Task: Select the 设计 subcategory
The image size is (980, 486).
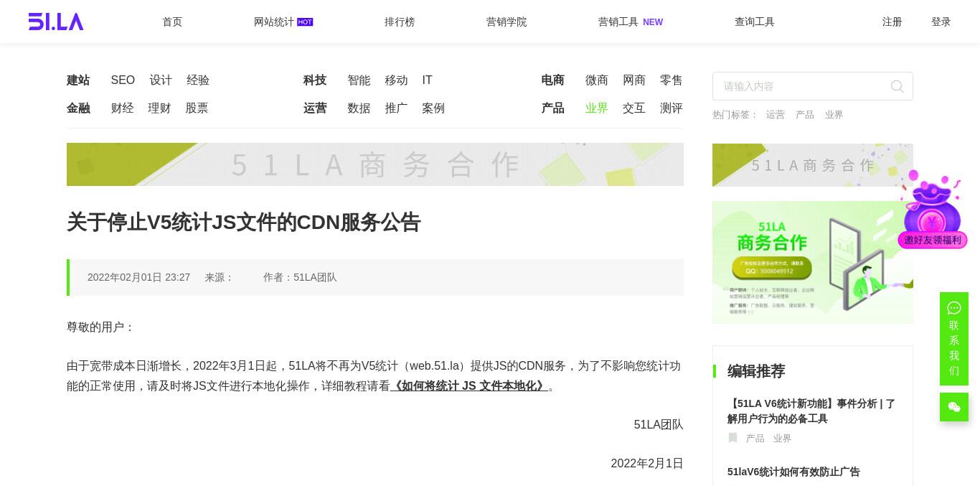Action: [x=161, y=80]
